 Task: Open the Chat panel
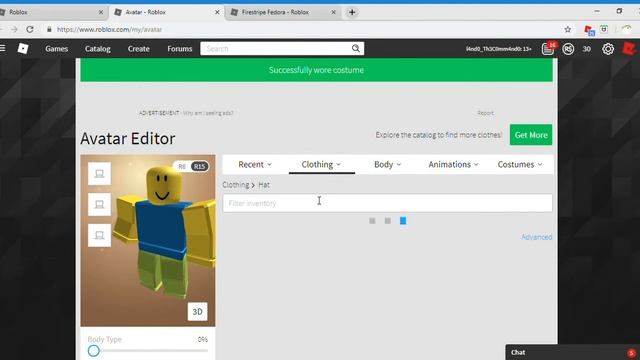(x=572, y=352)
